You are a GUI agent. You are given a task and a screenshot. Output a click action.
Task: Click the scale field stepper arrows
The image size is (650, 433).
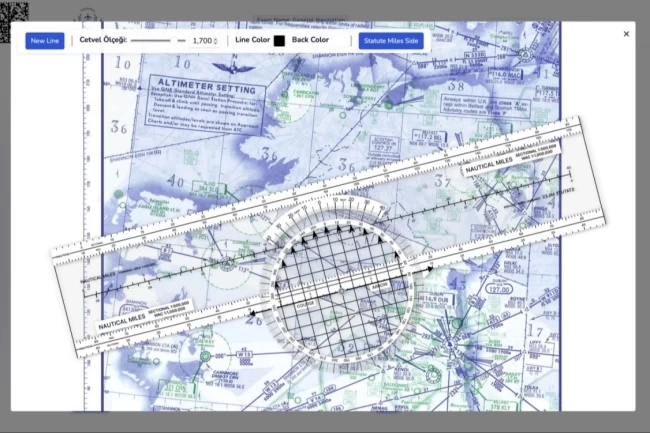(x=216, y=41)
